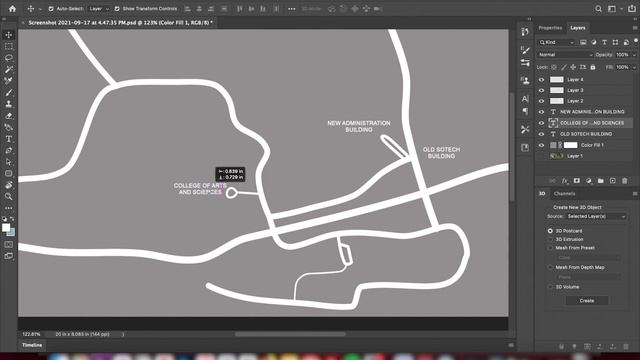Select the Eraser tool
This screenshot has width=640, height=360.
point(9,116)
